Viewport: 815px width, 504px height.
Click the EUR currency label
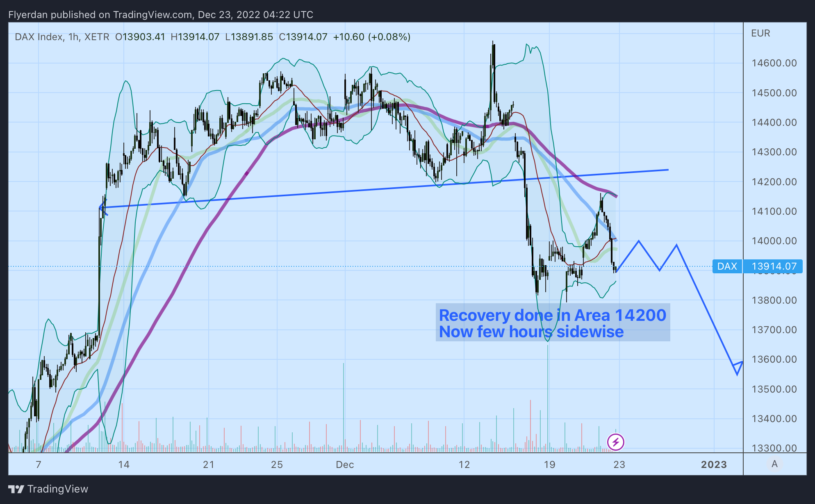coord(760,33)
